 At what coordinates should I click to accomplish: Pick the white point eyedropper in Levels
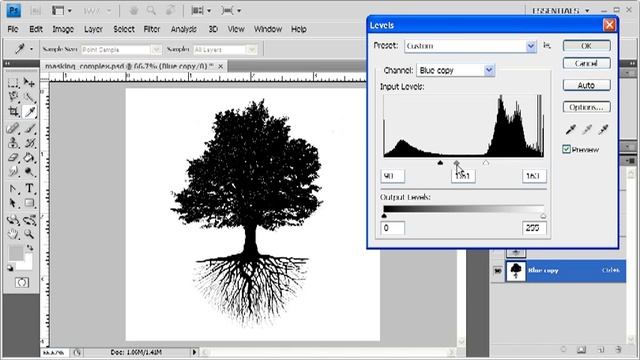(603, 130)
